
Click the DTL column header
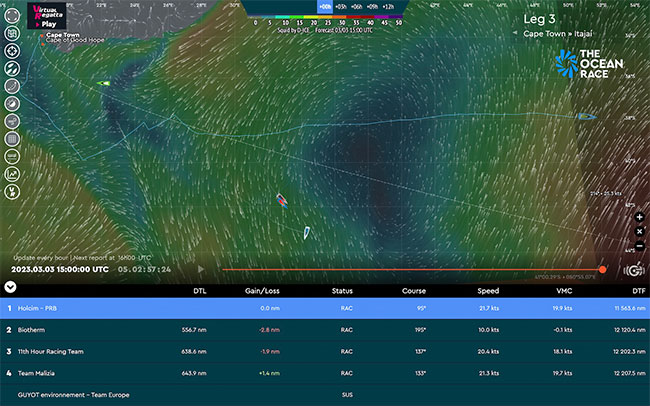click(200, 291)
